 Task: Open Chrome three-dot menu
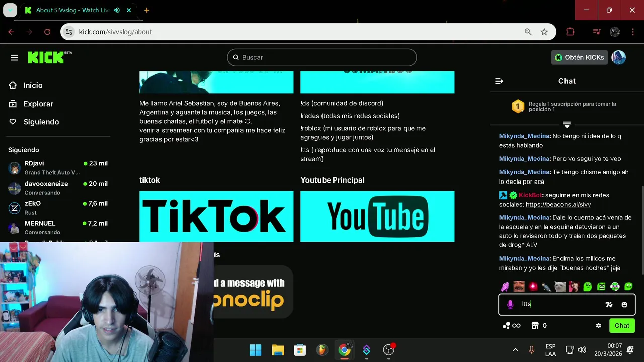(x=633, y=32)
